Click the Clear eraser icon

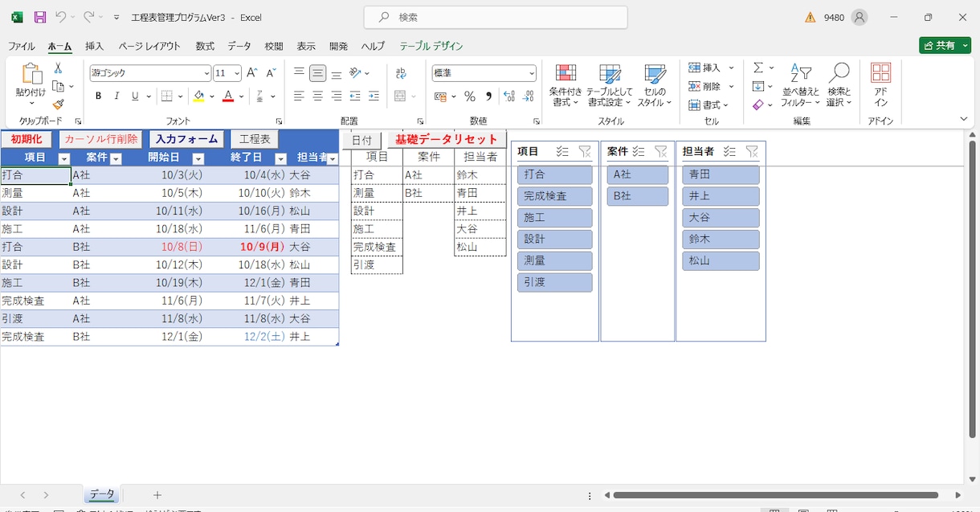click(758, 104)
